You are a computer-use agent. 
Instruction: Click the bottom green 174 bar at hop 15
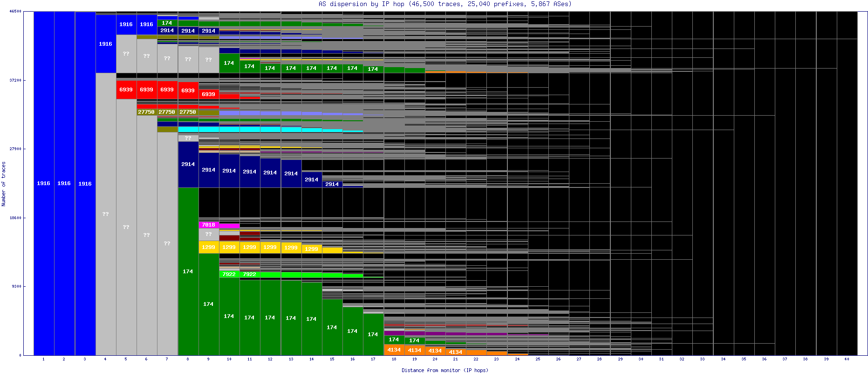(x=332, y=327)
